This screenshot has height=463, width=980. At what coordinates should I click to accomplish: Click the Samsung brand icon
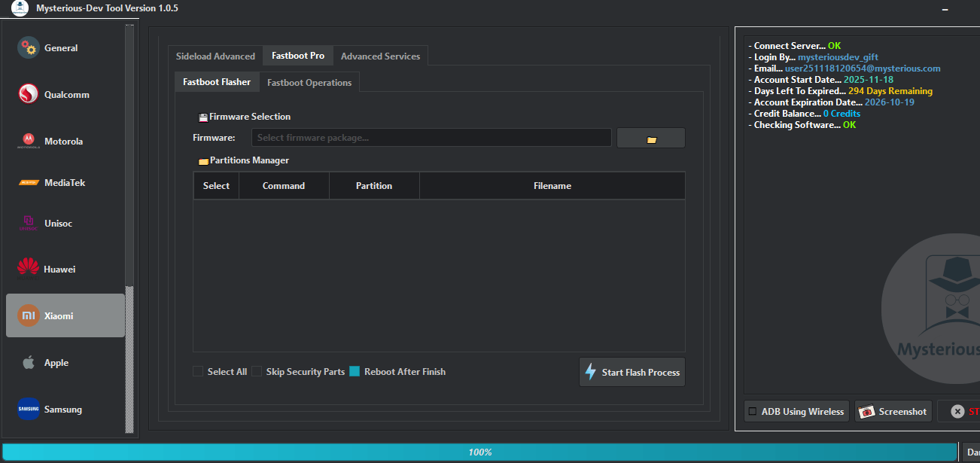(x=28, y=409)
